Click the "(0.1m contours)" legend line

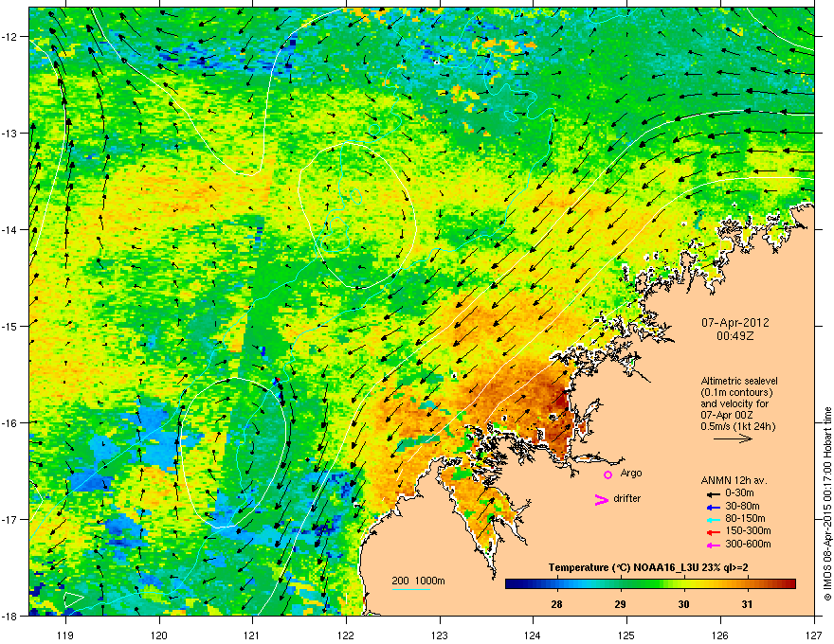pyautogui.click(x=736, y=393)
